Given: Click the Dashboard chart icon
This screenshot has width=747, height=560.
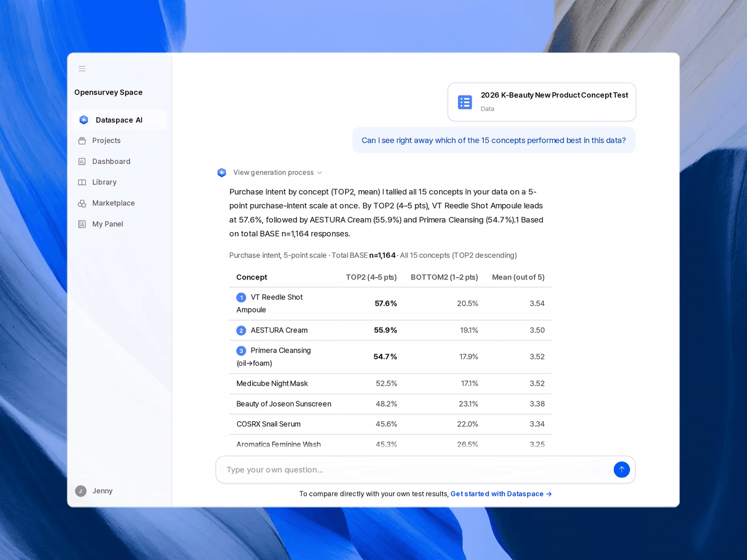Looking at the screenshot, I should click(82, 162).
